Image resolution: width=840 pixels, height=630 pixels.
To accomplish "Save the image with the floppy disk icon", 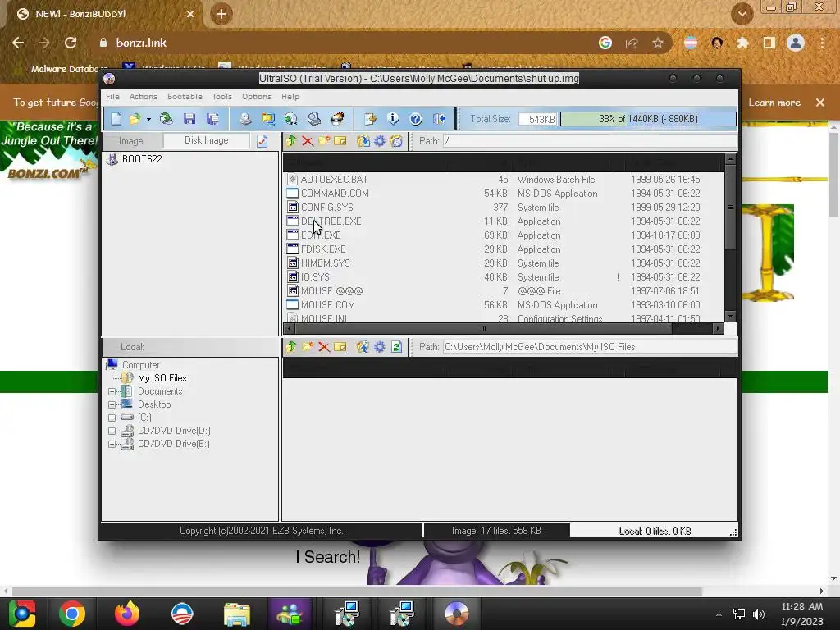I will 189,119.
